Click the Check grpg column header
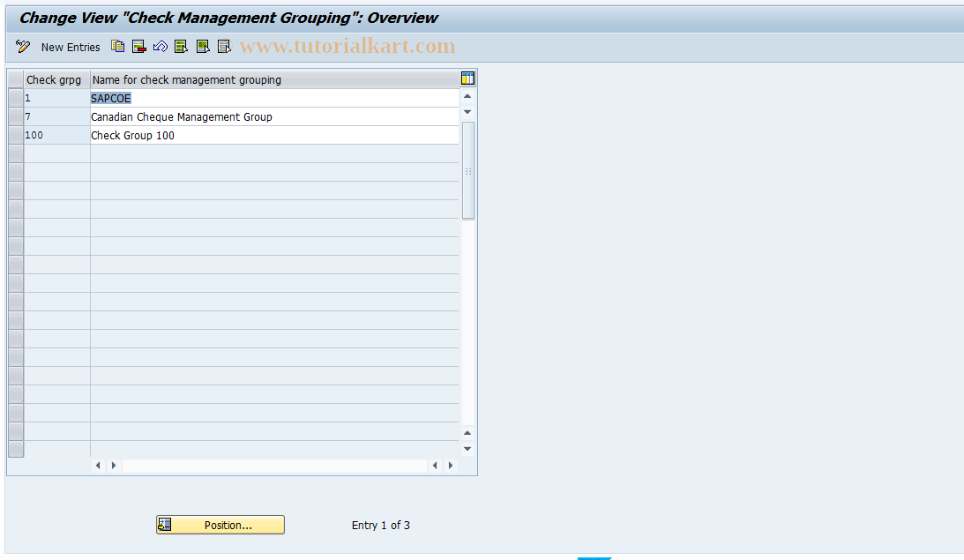Viewport: 964px width, 560px height. 56,80
